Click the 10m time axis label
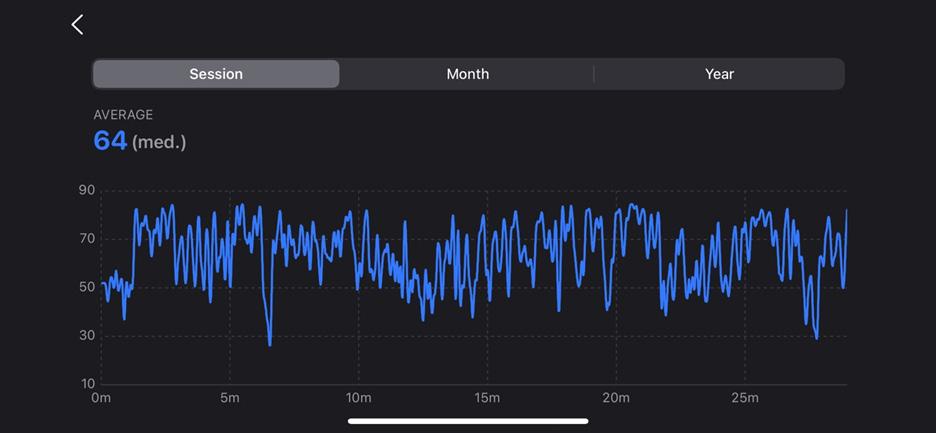 [358, 398]
